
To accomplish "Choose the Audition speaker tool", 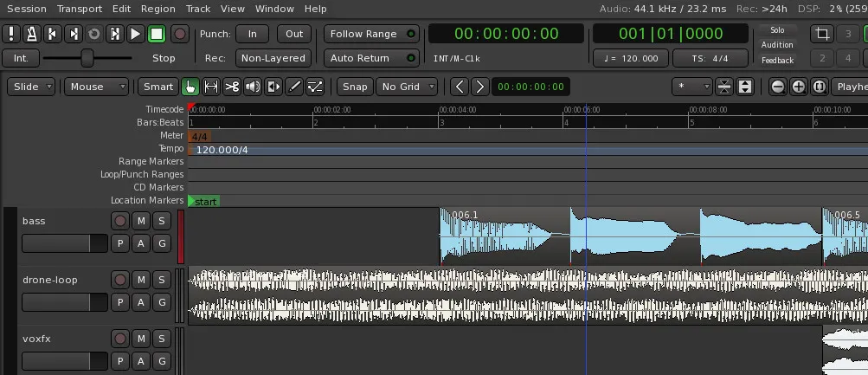I will click(253, 87).
